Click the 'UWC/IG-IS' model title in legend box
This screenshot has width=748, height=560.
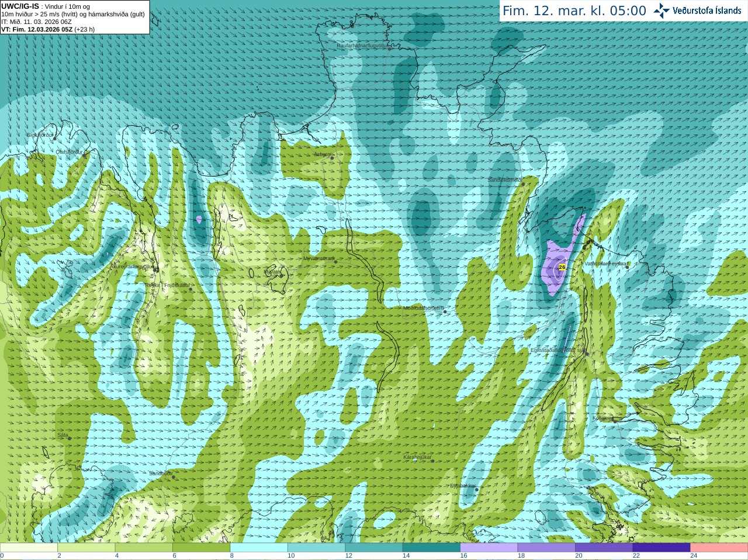tap(20, 6)
